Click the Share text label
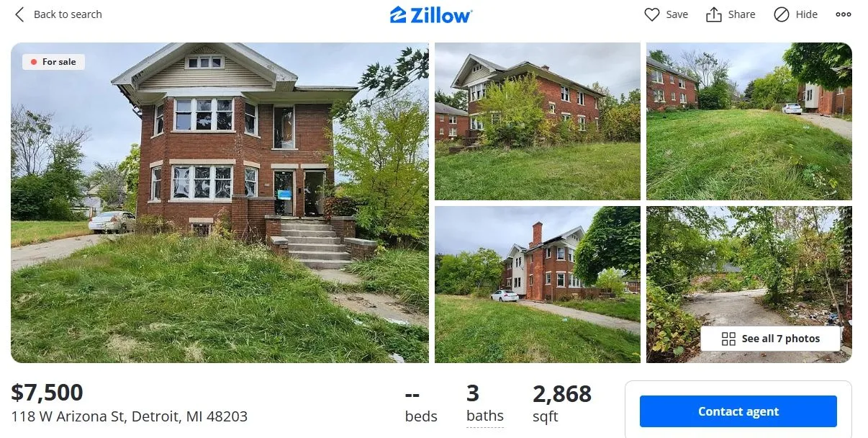This screenshot has height=438, width=868. [x=741, y=14]
